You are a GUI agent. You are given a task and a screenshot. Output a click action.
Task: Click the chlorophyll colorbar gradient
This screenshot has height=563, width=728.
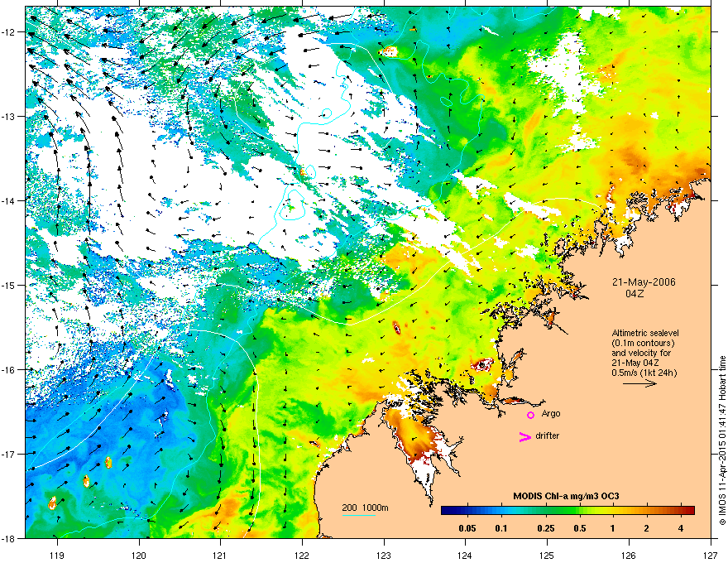[x=568, y=510]
